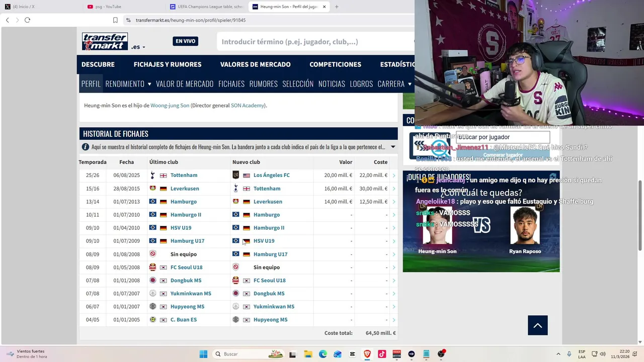Open the Los Ángeles FC club link

click(271, 175)
